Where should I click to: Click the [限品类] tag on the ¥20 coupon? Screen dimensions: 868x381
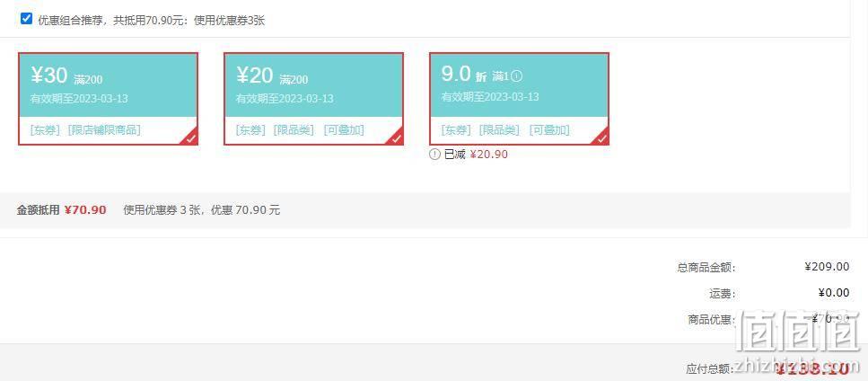point(294,130)
